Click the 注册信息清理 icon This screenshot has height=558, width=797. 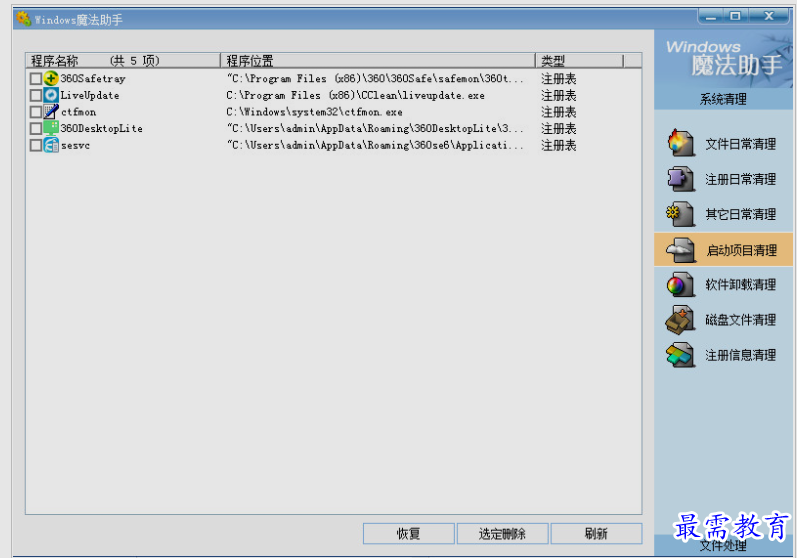681,355
